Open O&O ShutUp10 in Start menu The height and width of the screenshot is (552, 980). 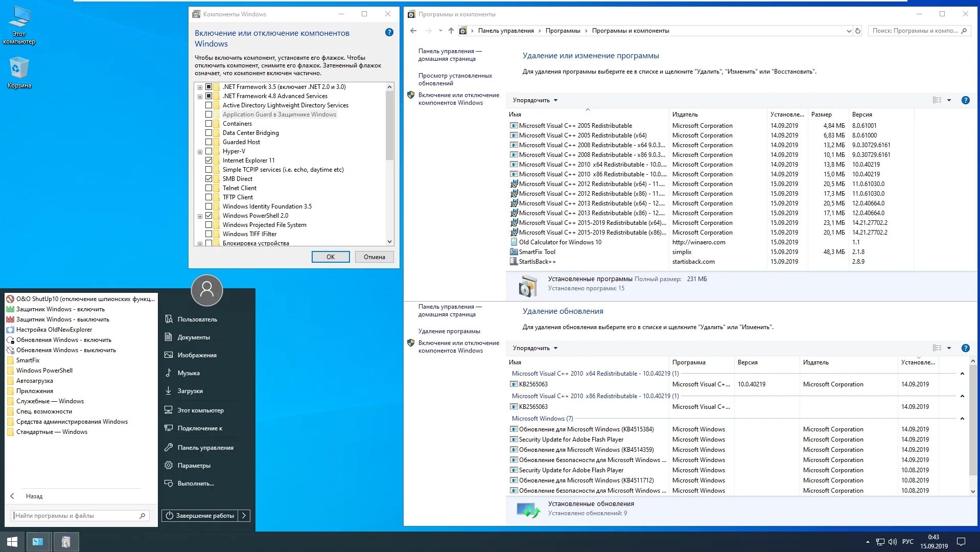[81, 299]
